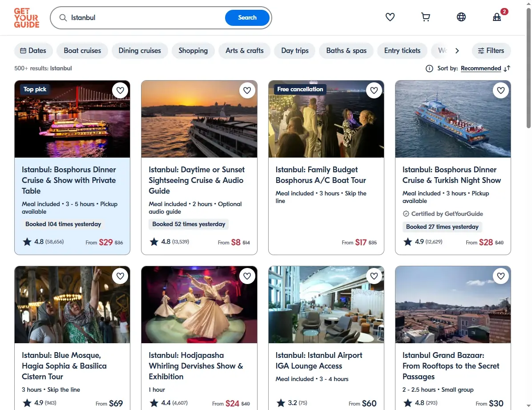This screenshot has width=532, height=410.
Task: Open the Dates picker chip
Action: pos(33,51)
